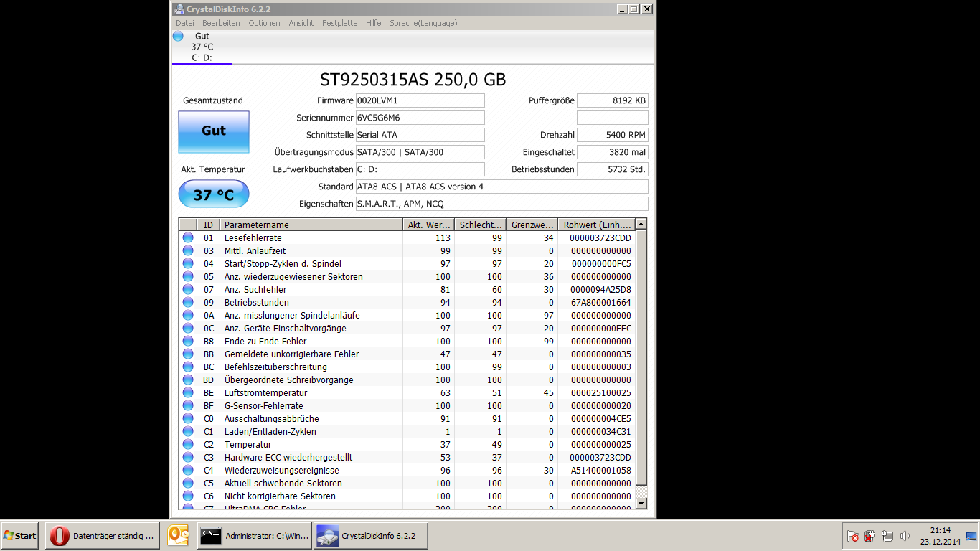
Task: Click the attribute list vertical scrollbar thumb
Action: pos(641,358)
